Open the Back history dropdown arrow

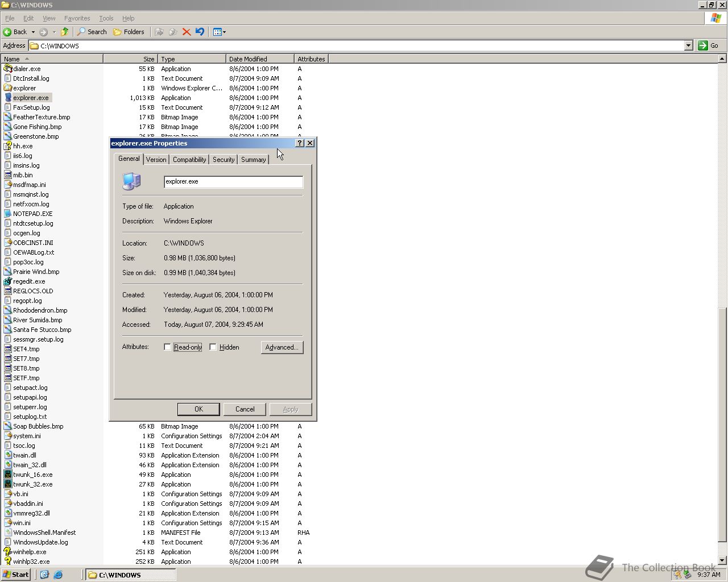click(x=33, y=32)
